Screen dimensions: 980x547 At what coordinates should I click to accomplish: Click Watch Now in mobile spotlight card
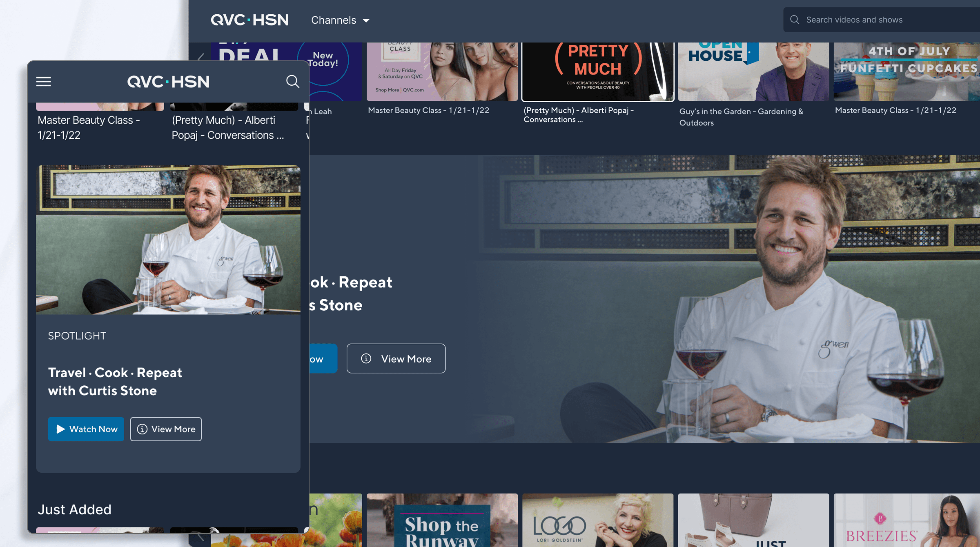click(x=86, y=429)
